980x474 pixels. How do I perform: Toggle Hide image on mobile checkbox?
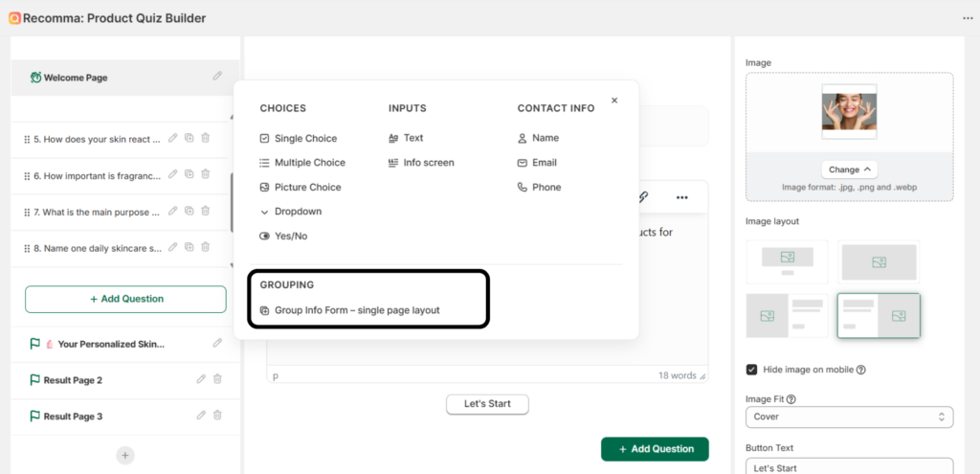(752, 370)
